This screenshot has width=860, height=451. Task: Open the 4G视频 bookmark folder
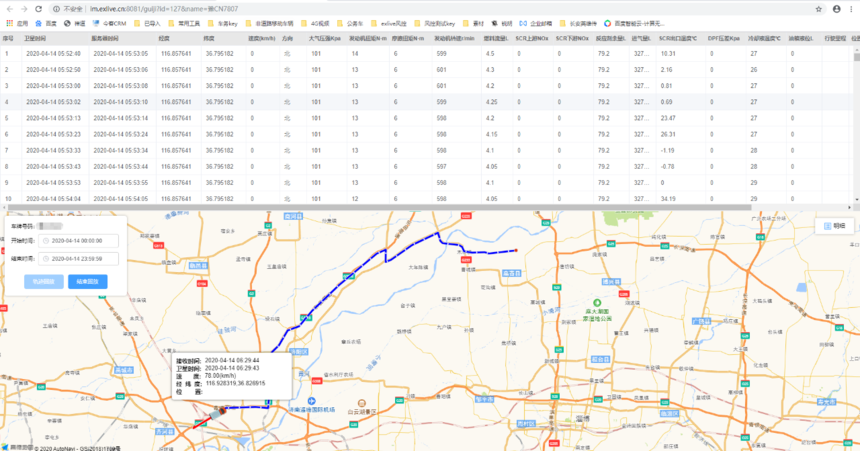315,24
